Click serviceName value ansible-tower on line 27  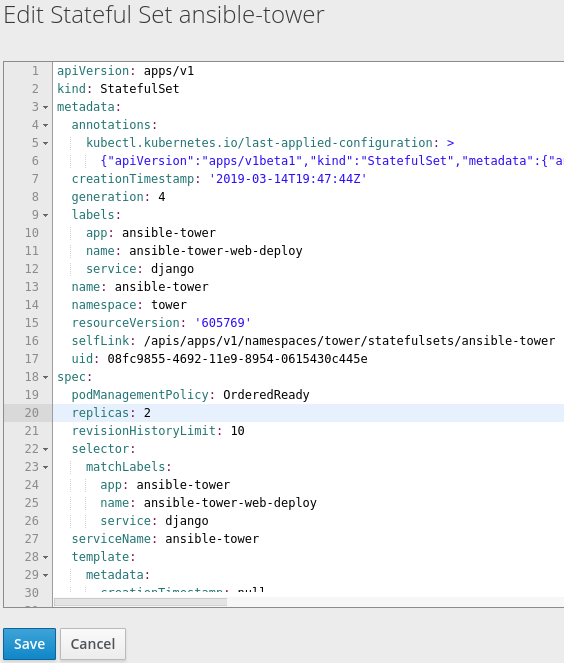point(212,539)
